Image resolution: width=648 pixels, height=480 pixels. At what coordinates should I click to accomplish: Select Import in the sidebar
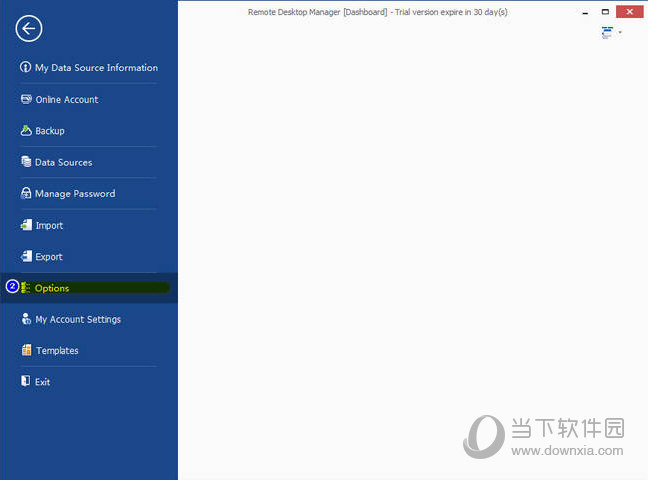pyautogui.click(x=49, y=226)
